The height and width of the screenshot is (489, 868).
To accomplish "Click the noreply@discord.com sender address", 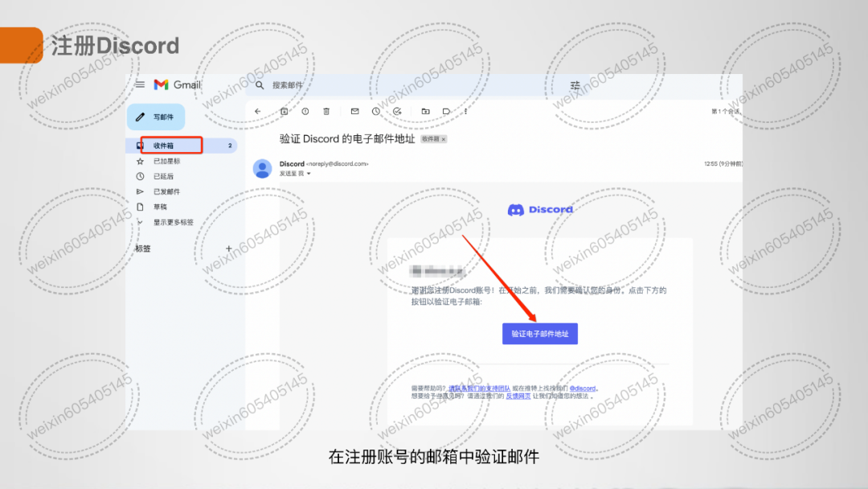I will tap(337, 164).
